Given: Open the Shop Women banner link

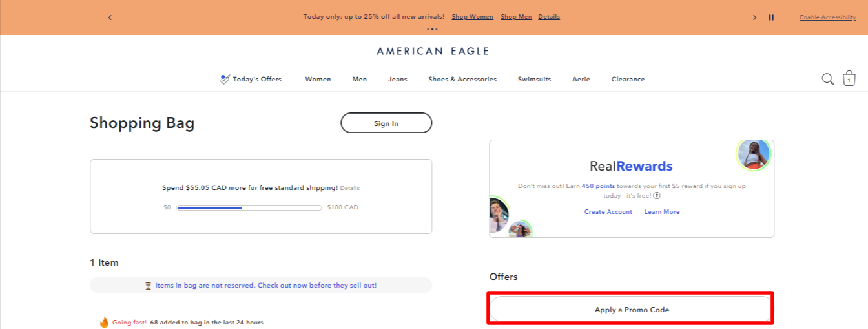Looking at the screenshot, I should click(472, 17).
